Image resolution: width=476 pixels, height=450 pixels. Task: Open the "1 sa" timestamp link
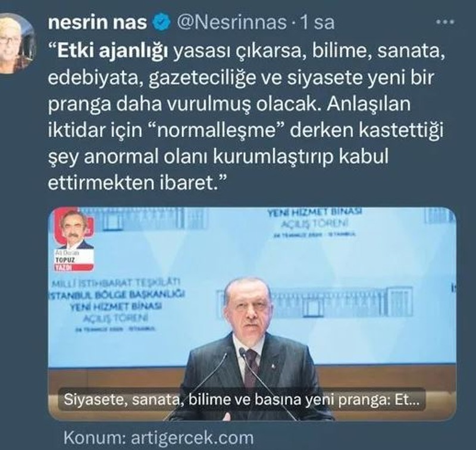(x=317, y=23)
